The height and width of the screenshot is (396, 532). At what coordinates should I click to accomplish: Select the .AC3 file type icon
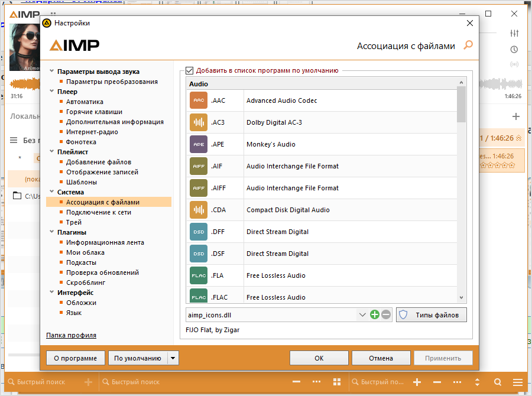coord(199,122)
